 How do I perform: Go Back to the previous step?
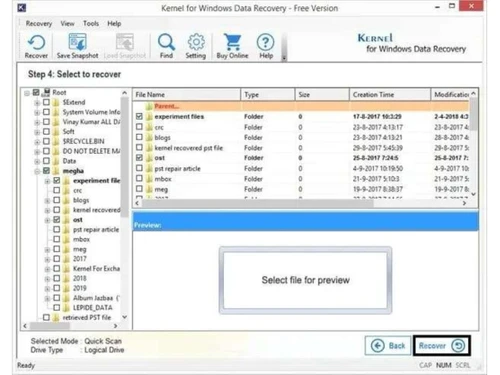pyautogui.click(x=388, y=346)
